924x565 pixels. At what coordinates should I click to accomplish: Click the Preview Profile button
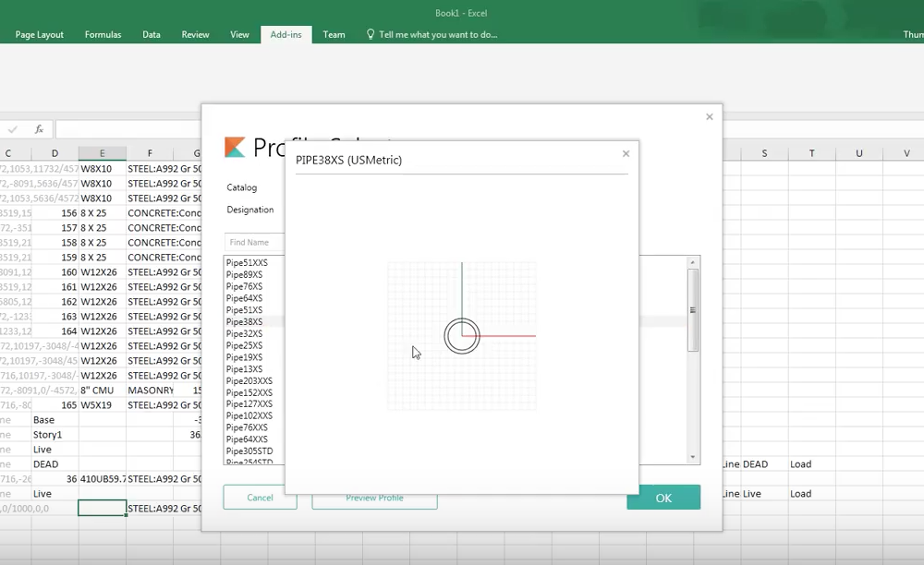[x=374, y=499]
